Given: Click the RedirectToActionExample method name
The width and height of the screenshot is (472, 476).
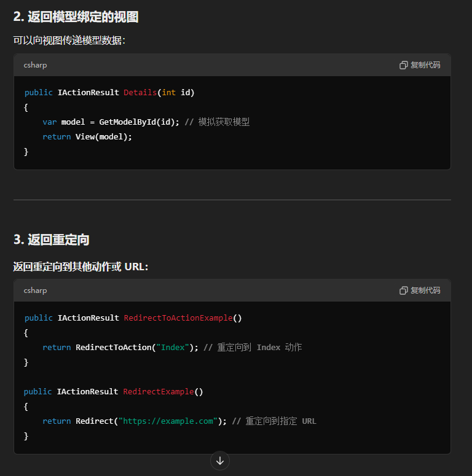Looking at the screenshot, I should 178,318.
